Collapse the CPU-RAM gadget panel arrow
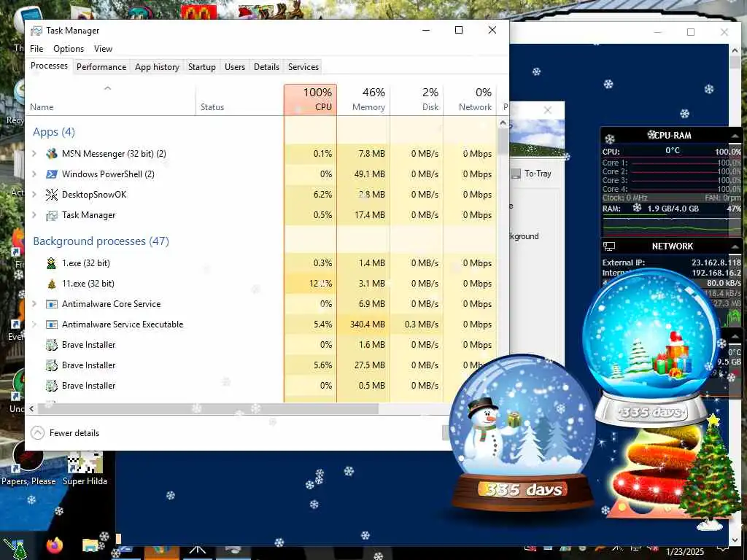Image resolution: width=747 pixels, height=560 pixels. click(735, 136)
